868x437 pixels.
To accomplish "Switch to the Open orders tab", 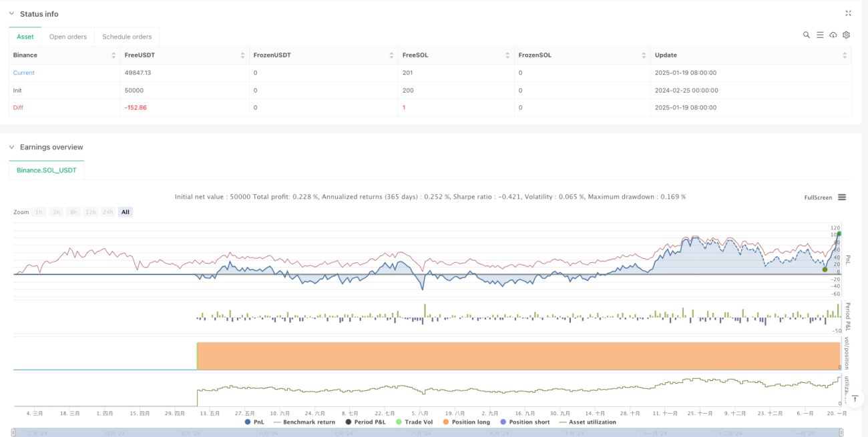I will click(x=67, y=37).
